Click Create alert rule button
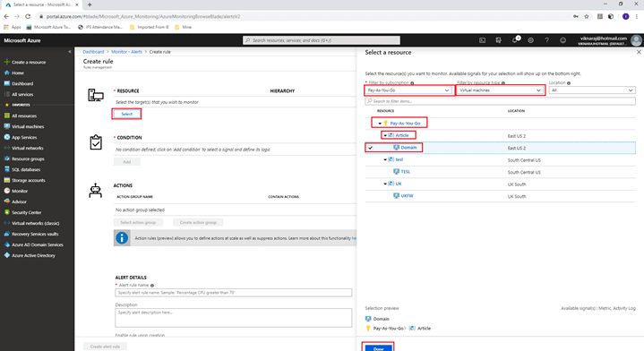This screenshot has height=351, width=644. pos(105,347)
